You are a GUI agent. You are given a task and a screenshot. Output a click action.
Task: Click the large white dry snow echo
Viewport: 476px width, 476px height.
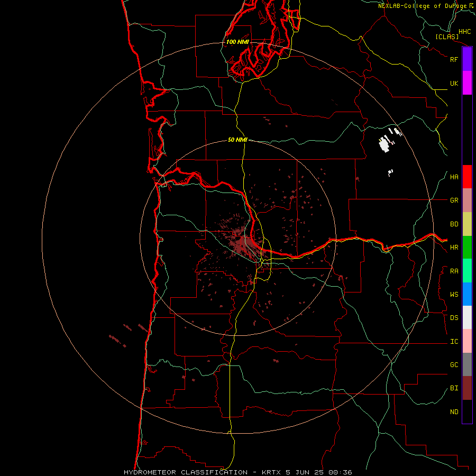point(385,144)
